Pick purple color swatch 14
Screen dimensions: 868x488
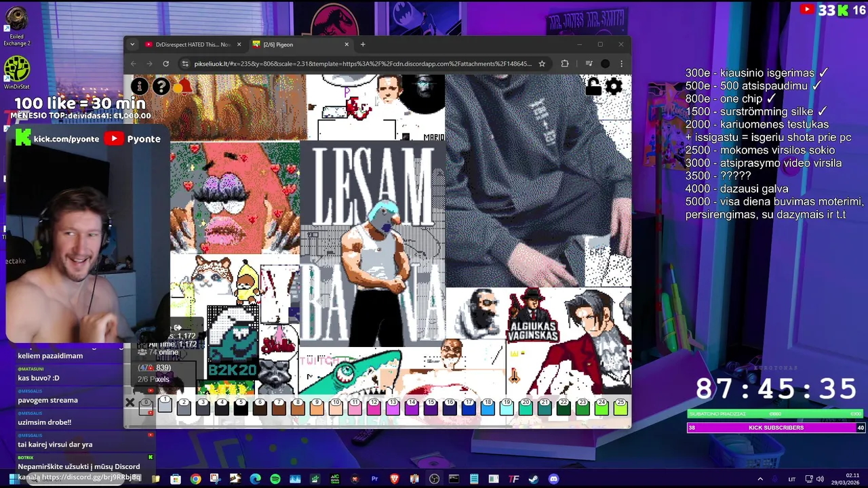[x=412, y=407]
